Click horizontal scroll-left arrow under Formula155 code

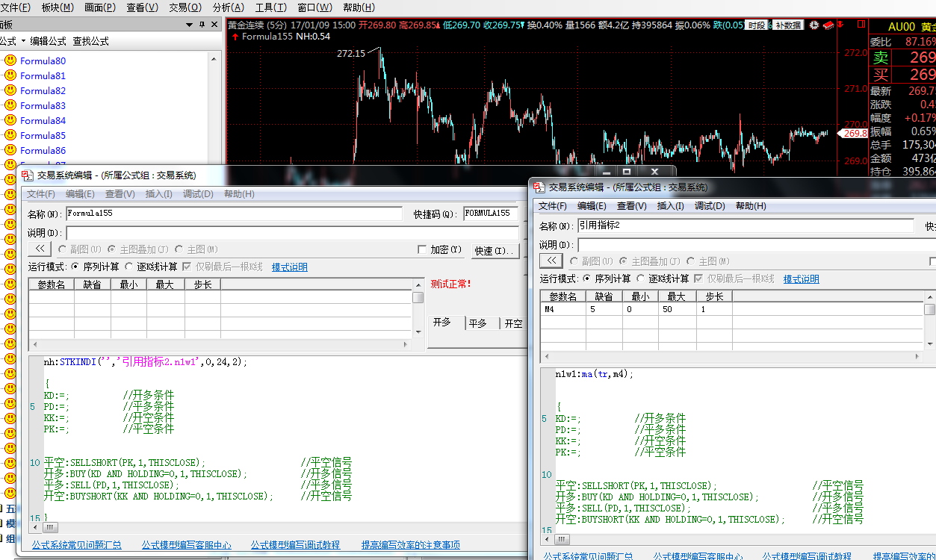pyautogui.click(x=37, y=527)
